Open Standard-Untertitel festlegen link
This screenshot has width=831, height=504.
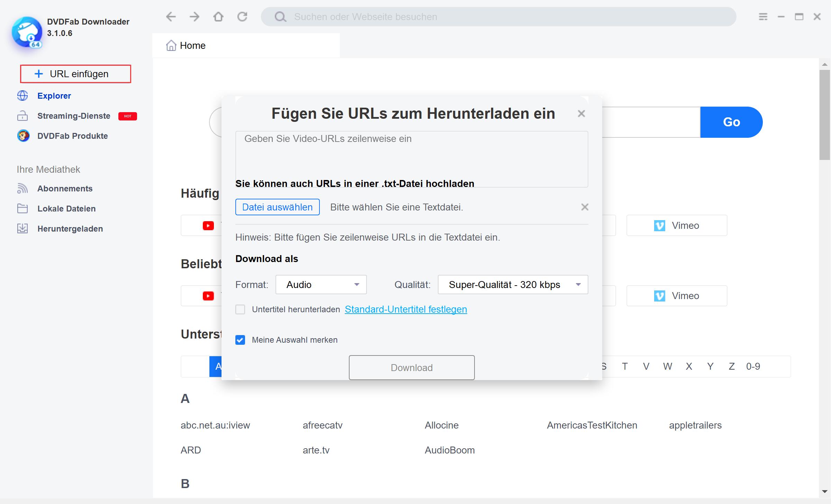(x=406, y=309)
